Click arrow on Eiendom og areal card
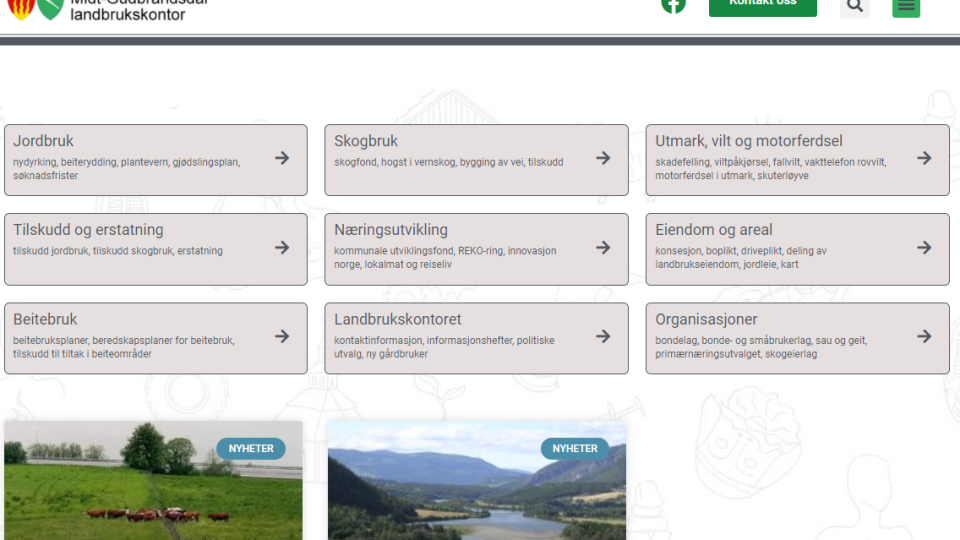This screenshot has height=540, width=960. click(924, 247)
